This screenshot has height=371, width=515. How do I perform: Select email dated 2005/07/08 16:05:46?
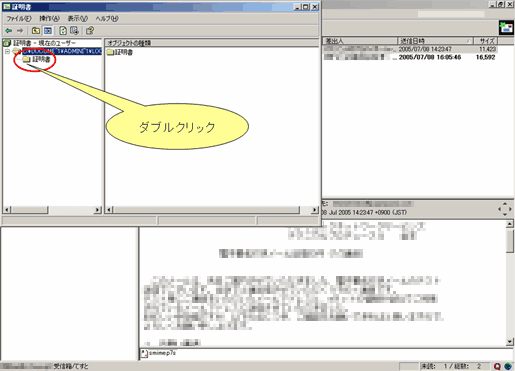410,57
